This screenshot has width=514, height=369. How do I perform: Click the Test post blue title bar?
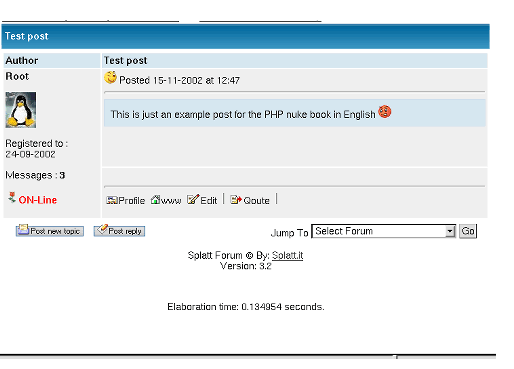tap(245, 36)
